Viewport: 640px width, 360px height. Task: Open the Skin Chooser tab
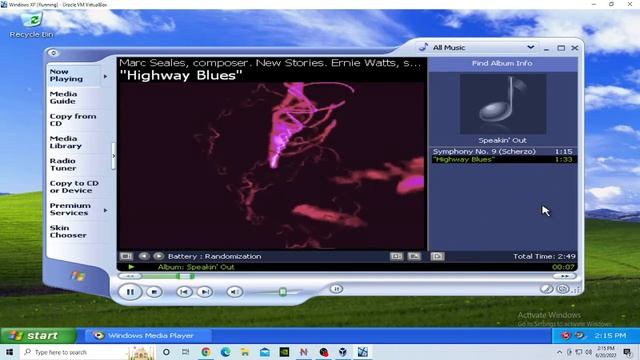(73, 231)
